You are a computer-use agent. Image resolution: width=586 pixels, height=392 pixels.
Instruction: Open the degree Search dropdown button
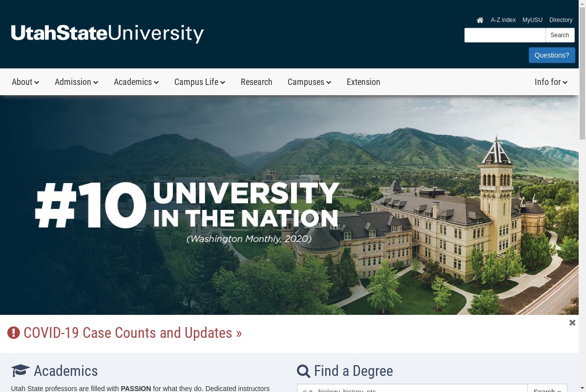[x=547, y=388]
